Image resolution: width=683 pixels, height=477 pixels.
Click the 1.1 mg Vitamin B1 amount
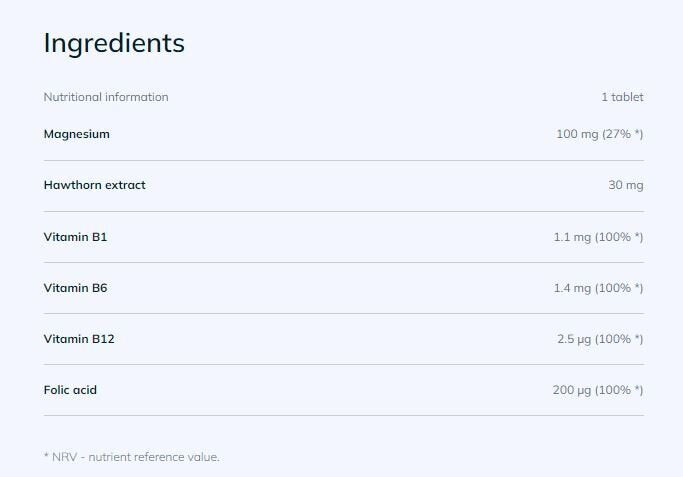(x=572, y=237)
